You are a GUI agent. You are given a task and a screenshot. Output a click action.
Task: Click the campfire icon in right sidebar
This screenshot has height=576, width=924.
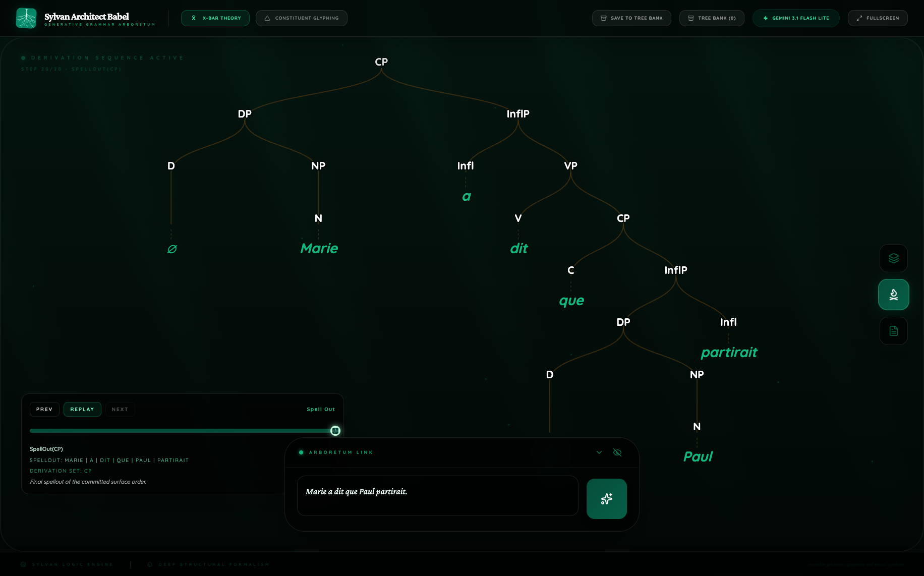coord(893,295)
